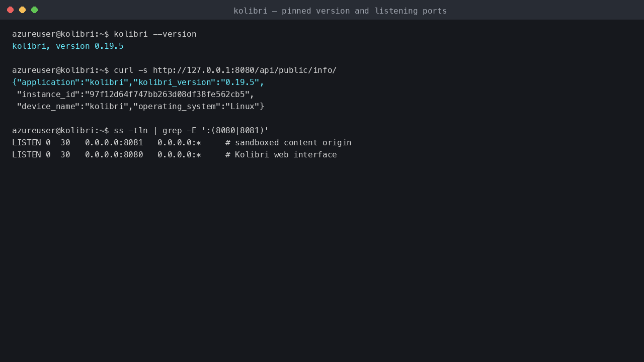Image resolution: width=644 pixels, height=362 pixels.
Task: Click the address 0.0.0.0:8081
Action: (x=114, y=143)
